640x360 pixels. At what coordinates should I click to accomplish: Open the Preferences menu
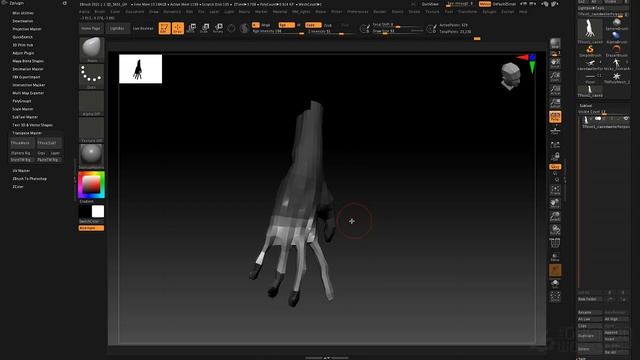[x=358, y=12]
